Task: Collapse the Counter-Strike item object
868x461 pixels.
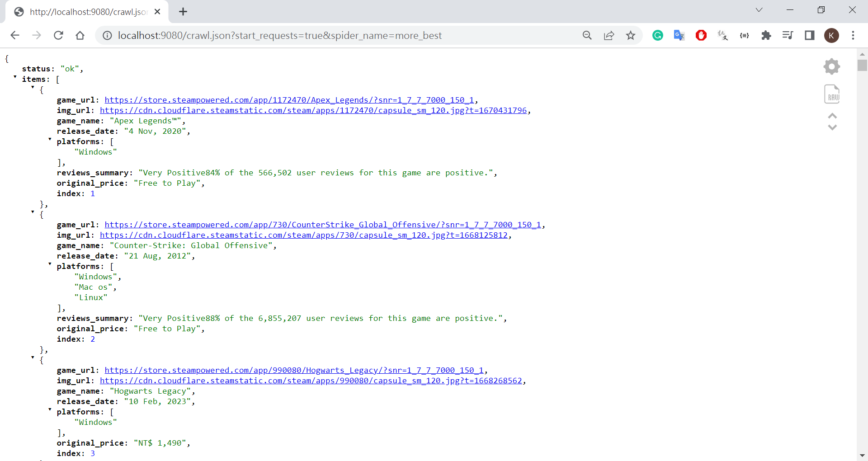Action: pyautogui.click(x=33, y=212)
